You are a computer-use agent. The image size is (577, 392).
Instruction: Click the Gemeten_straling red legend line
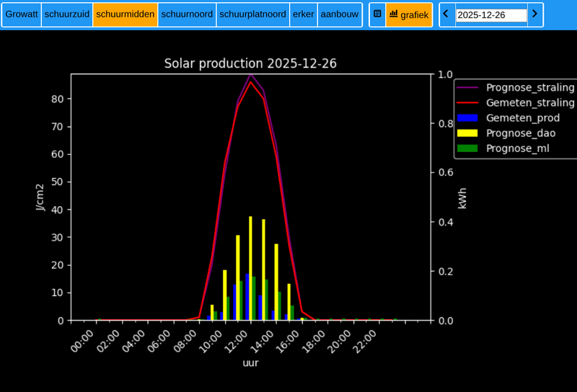tap(467, 103)
